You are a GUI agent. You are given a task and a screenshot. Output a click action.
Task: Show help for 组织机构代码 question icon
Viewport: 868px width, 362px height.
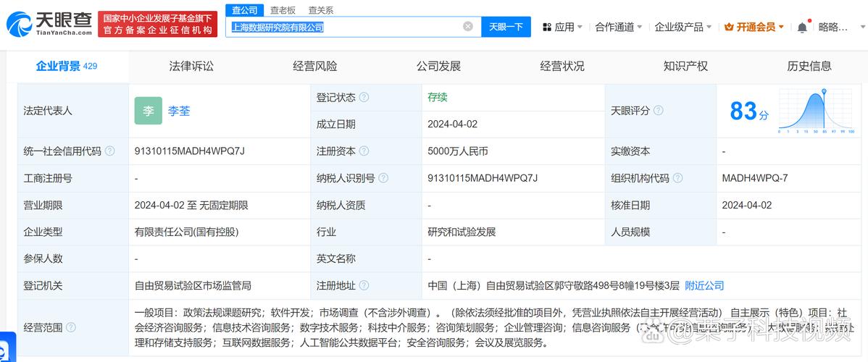pyautogui.click(x=677, y=178)
